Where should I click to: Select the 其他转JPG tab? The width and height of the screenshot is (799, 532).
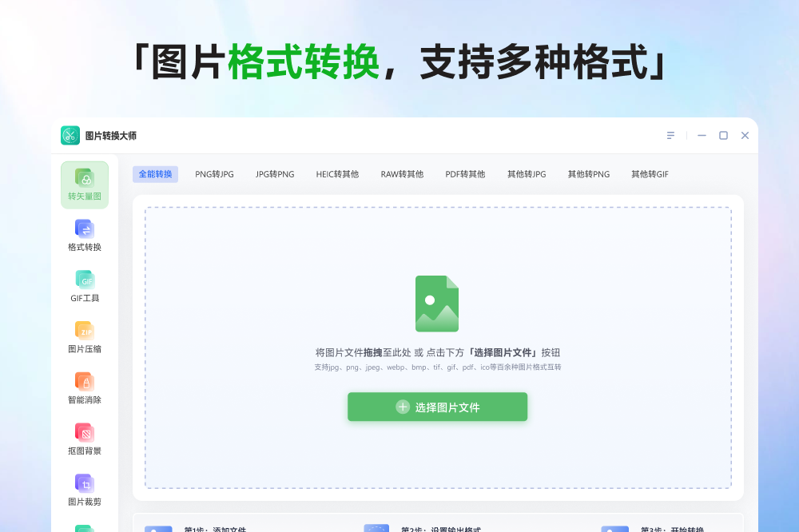[x=527, y=174]
